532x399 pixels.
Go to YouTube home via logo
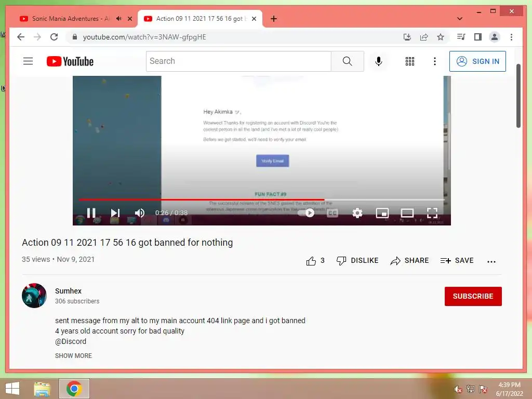click(x=70, y=61)
